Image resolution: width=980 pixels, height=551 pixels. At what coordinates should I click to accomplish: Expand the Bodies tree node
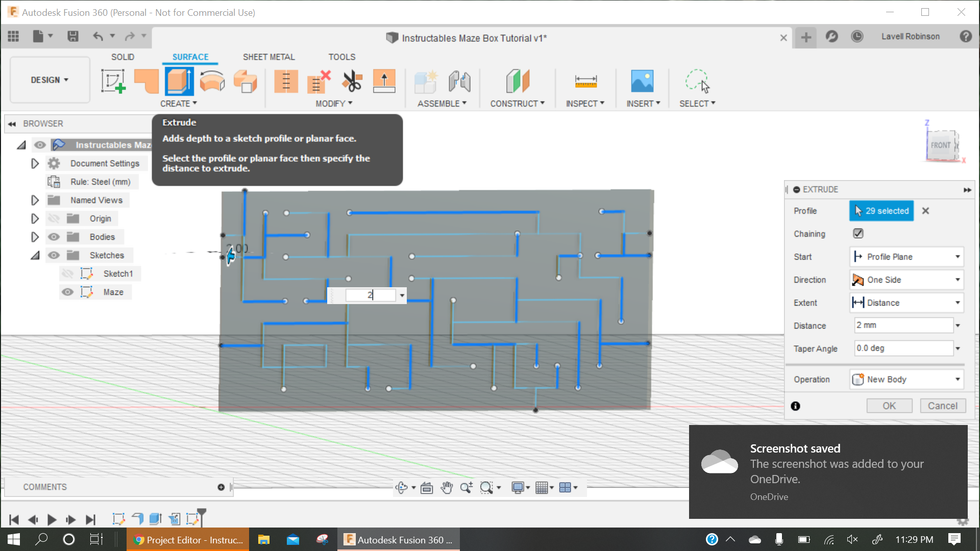point(35,237)
